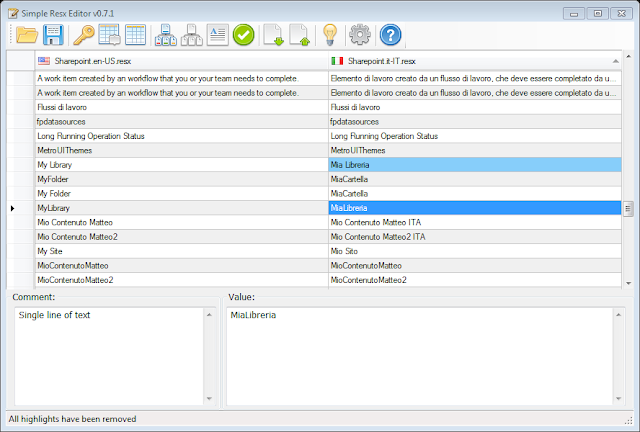Sort by Sharepoint.en-US.resx column header
The width and height of the screenshot is (640, 432).
[181, 61]
